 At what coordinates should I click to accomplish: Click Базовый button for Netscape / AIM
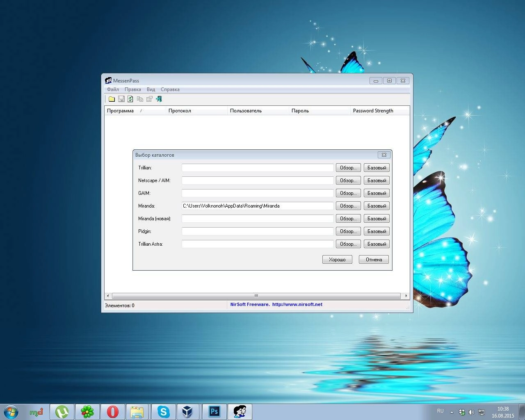point(377,180)
